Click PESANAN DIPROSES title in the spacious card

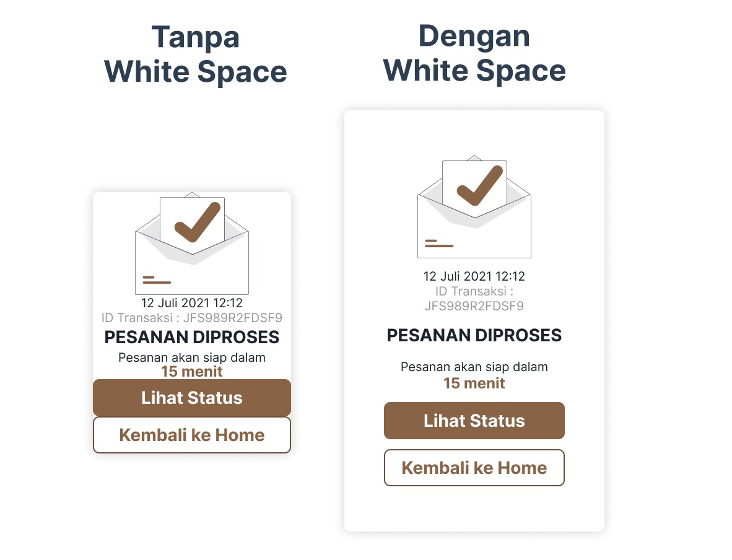pyautogui.click(x=474, y=336)
